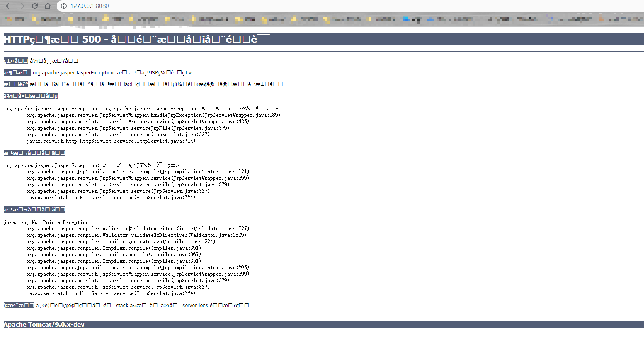Open the home page via house icon

point(48,6)
